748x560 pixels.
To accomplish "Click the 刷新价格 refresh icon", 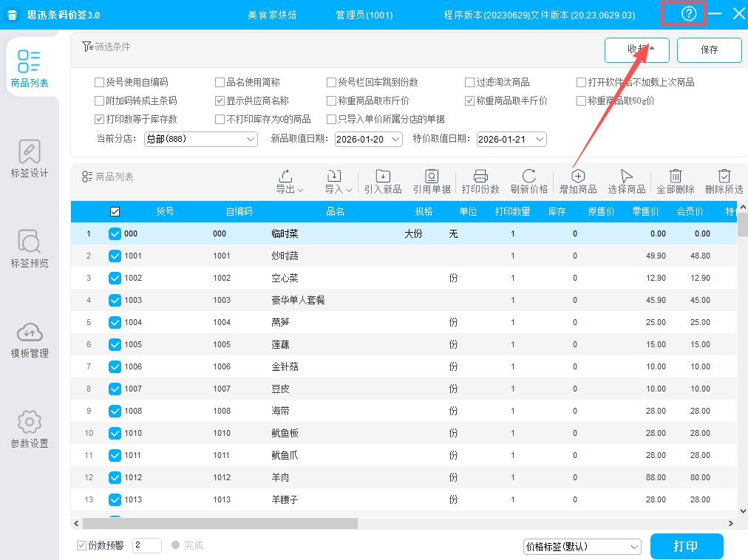I will 529,177.
